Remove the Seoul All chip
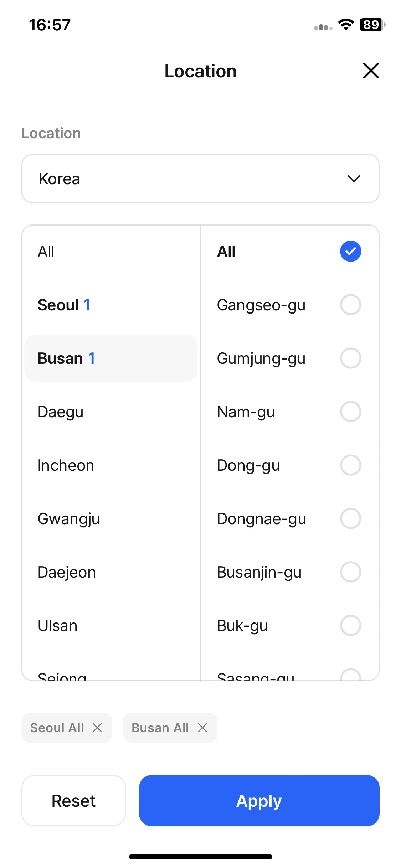This screenshot has height=868, width=401. [97, 728]
